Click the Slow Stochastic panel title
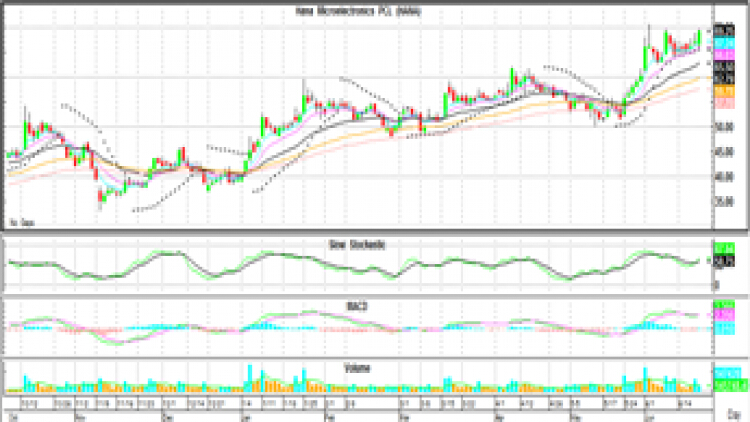Viewport: 750px width, 422px height. click(x=357, y=244)
